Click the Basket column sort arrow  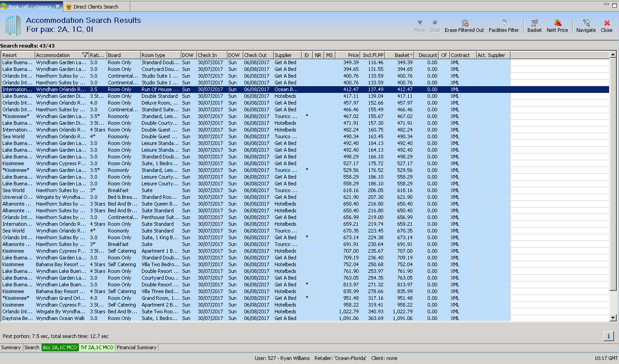point(411,55)
